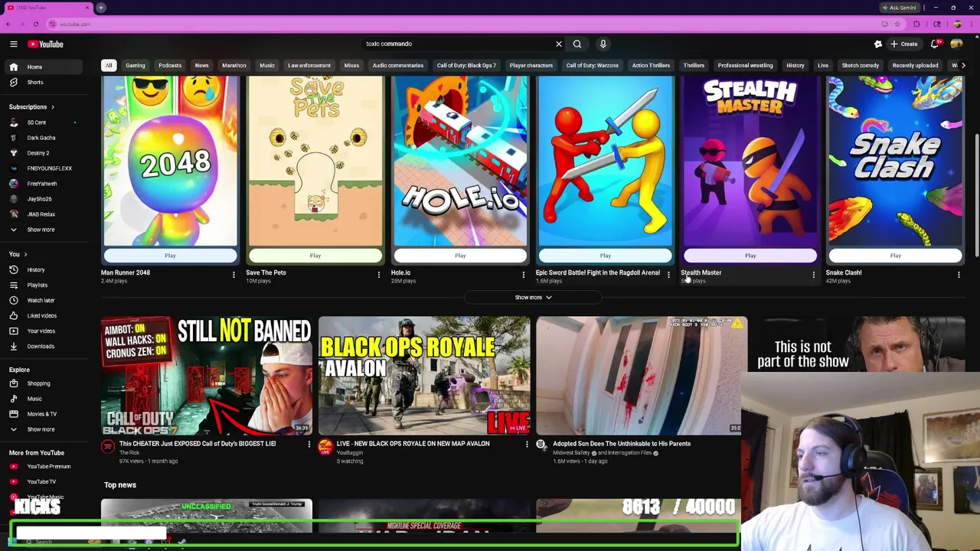Open Adopted Son Does The Unthinkable video title
Image resolution: width=980 pixels, height=551 pixels.
pos(622,443)
